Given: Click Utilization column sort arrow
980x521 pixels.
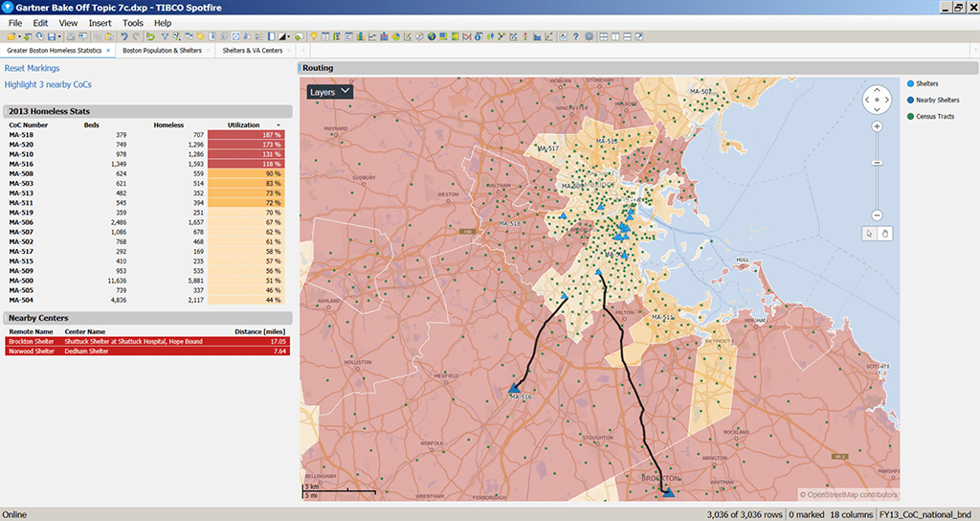Looking at the screenshot, I should [278, 125].
